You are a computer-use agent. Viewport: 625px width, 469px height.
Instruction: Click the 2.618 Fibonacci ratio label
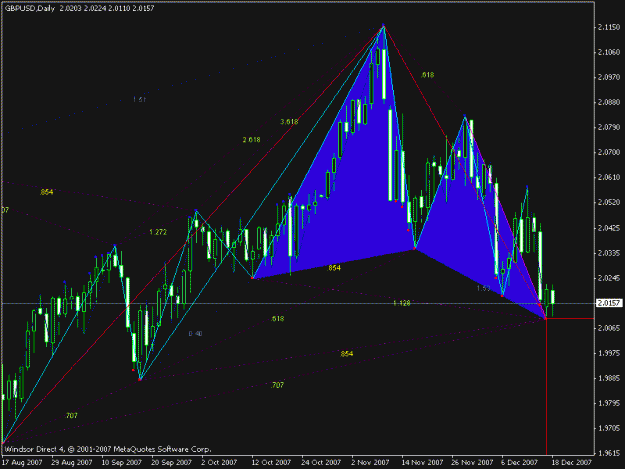point(252,139)
